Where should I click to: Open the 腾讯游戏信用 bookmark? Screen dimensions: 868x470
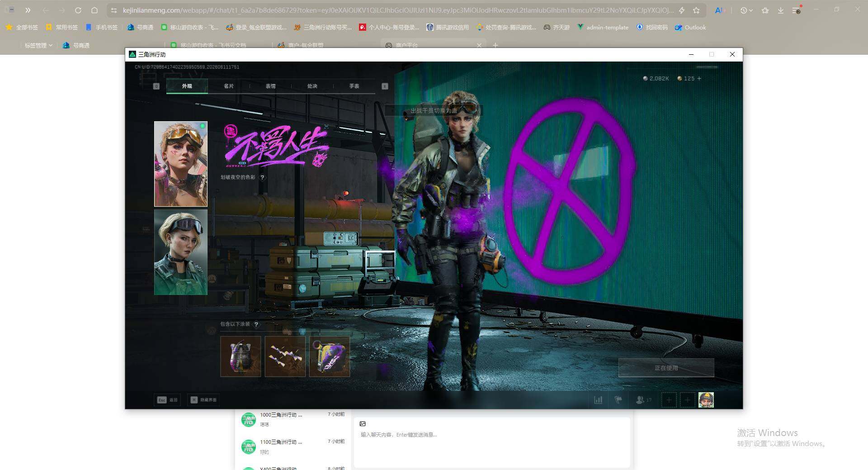[448, 28]
